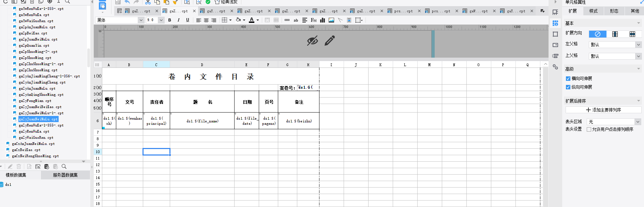Viewport: 644px width, 207px height.
Task: Click the format painter brush icon
Action: 175,2
